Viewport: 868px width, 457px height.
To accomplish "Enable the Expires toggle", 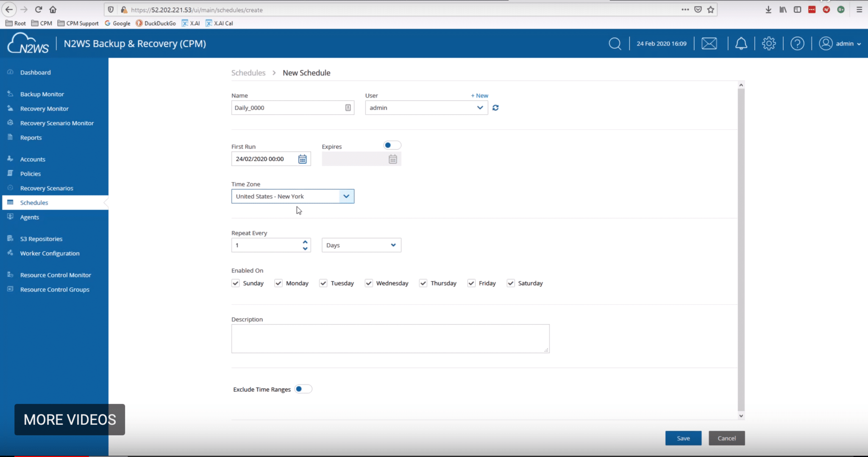I will [x=391, y=145].
